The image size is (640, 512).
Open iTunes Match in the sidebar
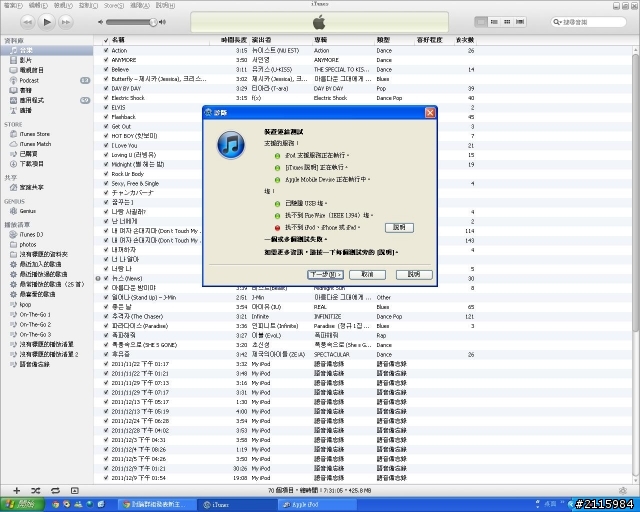pos(35,144)
